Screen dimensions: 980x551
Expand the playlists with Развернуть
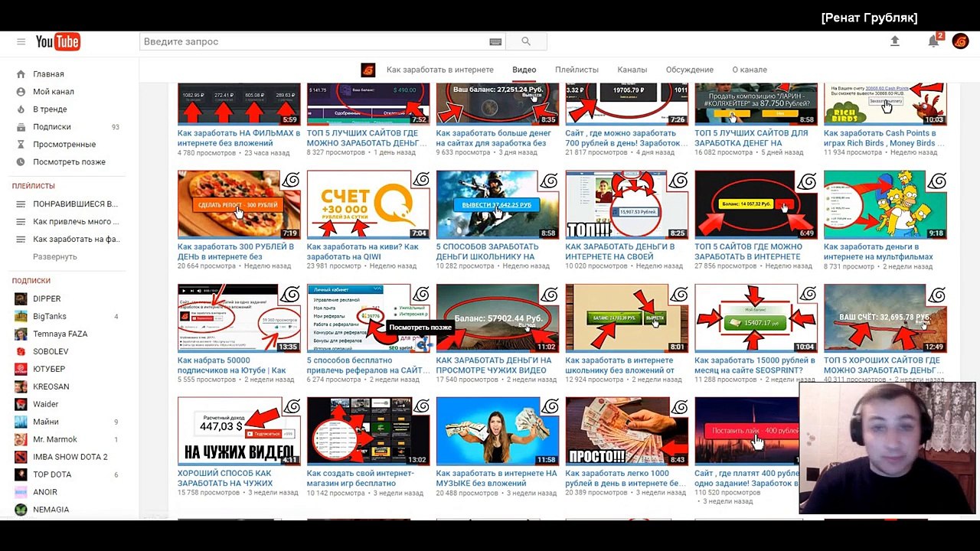pyautogui.click(x=55, y=257)
